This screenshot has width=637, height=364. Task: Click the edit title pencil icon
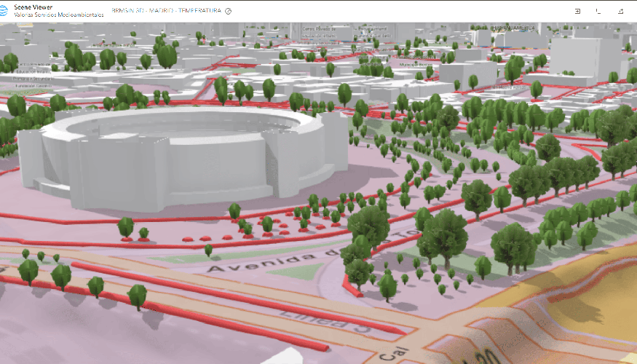point(229,11)
